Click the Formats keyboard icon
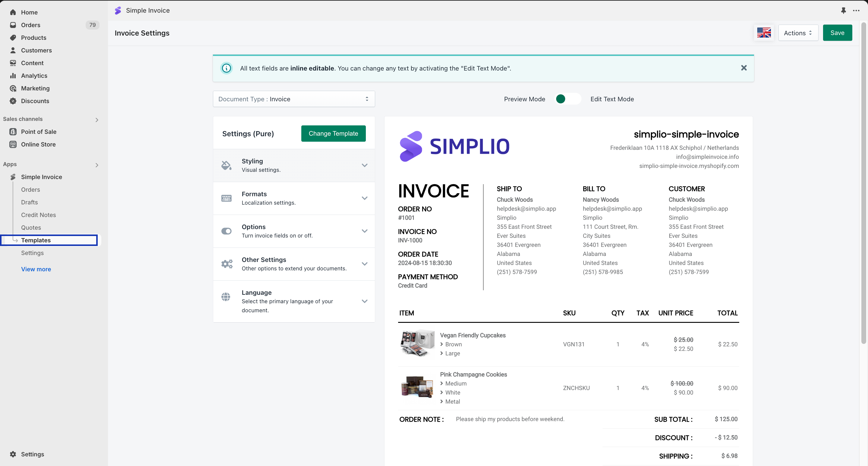 pyautogui.click(x=226, y=198)
